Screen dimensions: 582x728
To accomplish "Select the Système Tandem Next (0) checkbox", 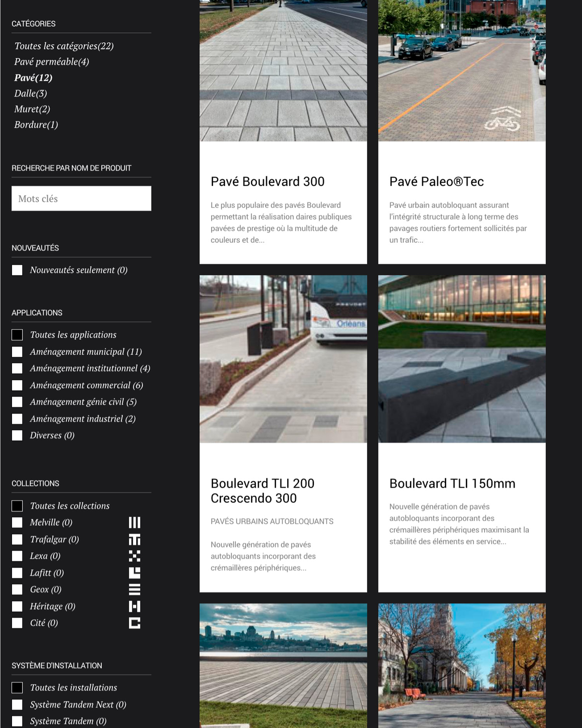I will tap(17, 704).
